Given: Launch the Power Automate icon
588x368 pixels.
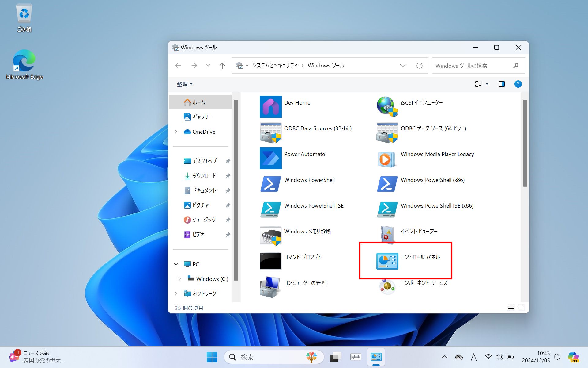Looking at the screenshot, I should pyautogui.click(x=270, y=158).
